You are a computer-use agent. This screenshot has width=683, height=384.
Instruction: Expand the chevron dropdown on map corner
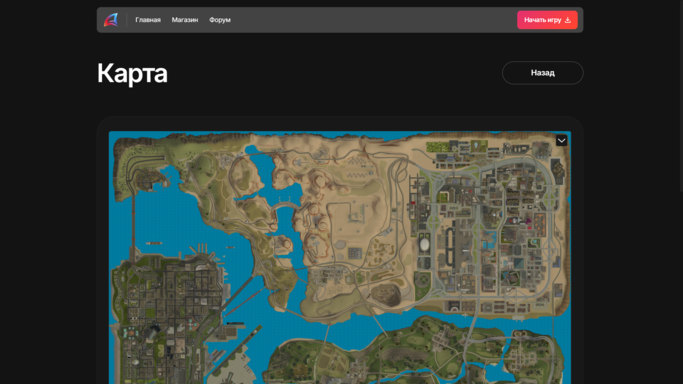tap(561, 141)
